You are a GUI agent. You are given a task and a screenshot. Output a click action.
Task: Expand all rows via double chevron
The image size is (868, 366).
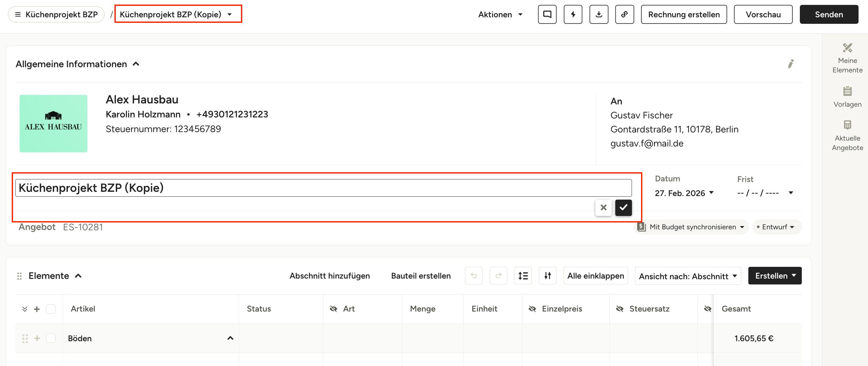pyautogui.click(x=24, y=309)
